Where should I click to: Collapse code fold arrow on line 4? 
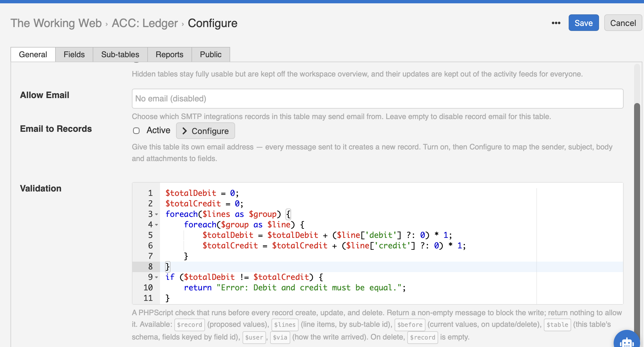156,225
